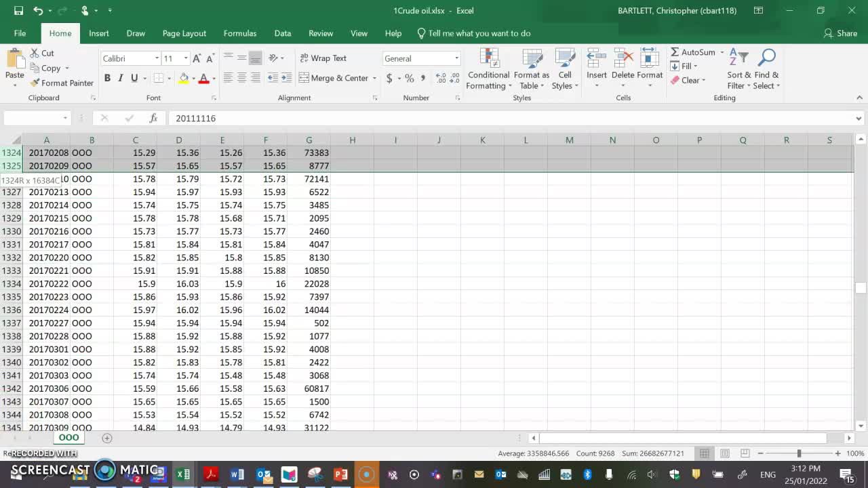Click the Increase Font Size icon

(197, 58)
